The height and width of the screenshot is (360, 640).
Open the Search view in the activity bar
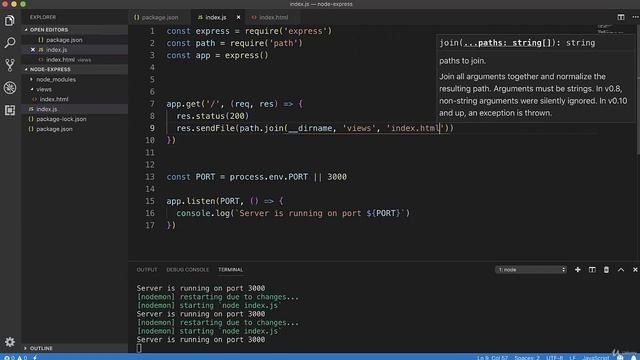tap(10, 42)
